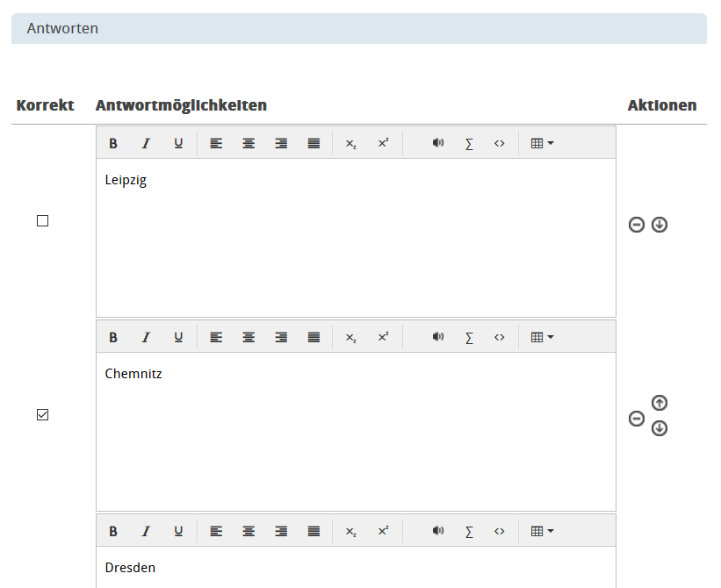Insert formula (sigma) in the Chemnitz editor
721x588 pixels.
469,337
